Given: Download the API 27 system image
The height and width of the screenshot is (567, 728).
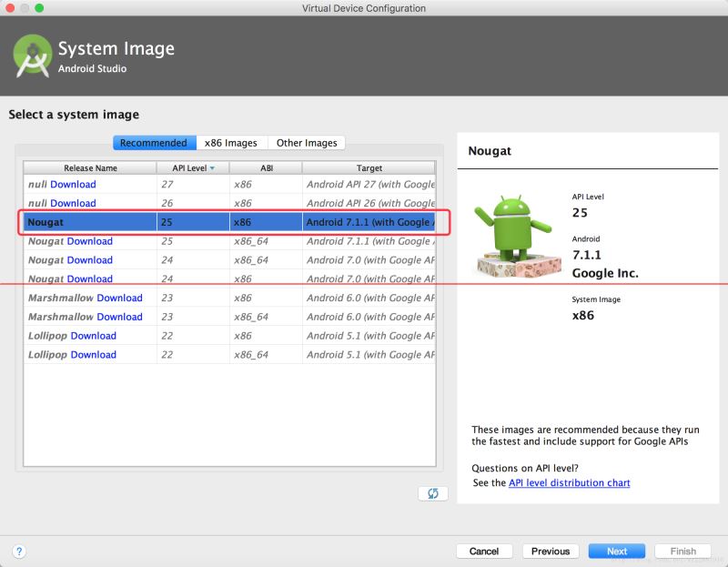Looking at the screenshot, I should pos(73,184).
